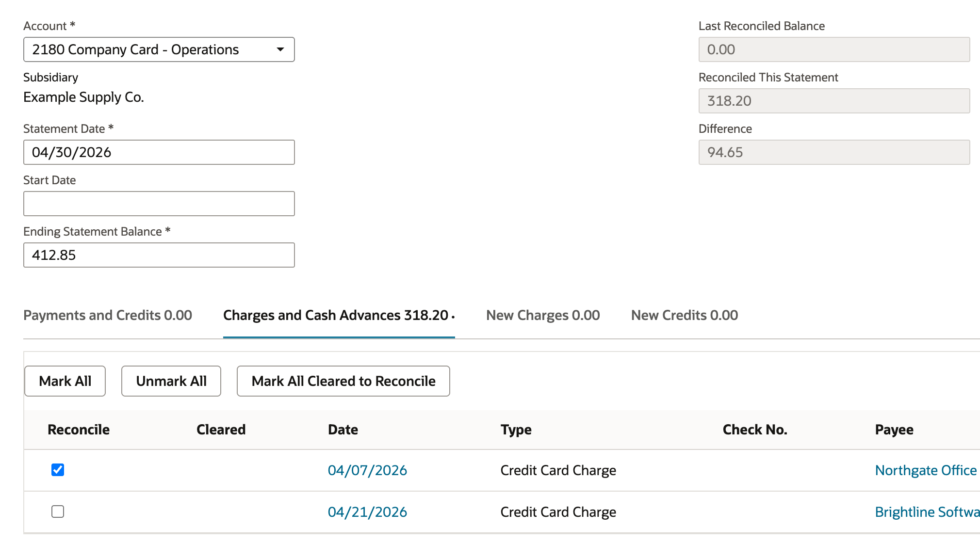Click the Reconcile column header
980x543 pixels.
tap(79, 430)
